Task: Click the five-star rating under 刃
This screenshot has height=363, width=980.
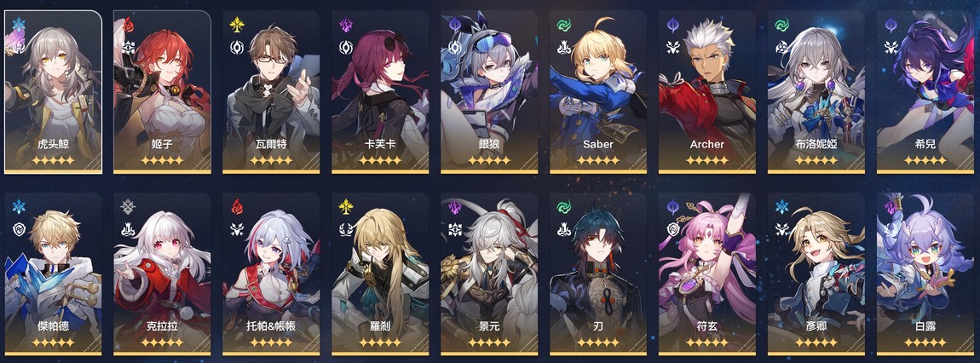Action: [x=598, y=343]
